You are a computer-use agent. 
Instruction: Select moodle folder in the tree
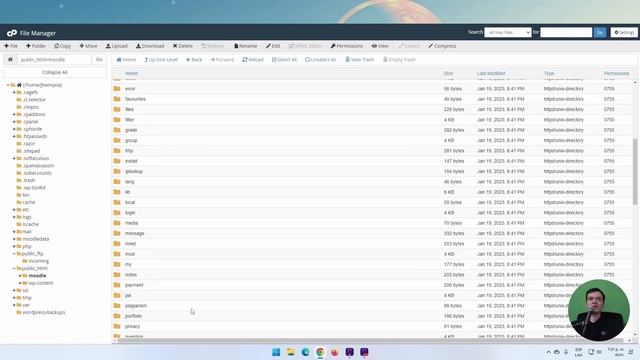37,276
